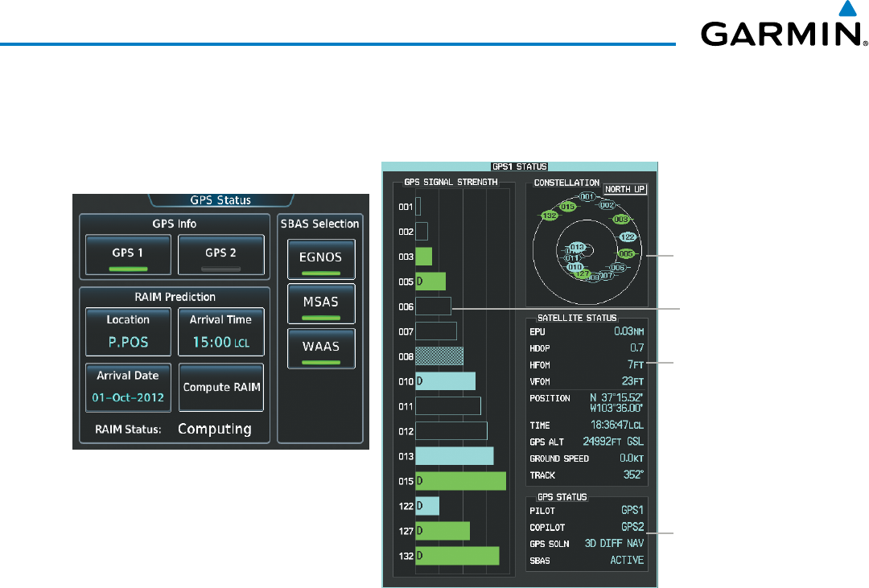Toggle MSAS SBAS selection
The image size is (869, 588).
tap(321, 304)
